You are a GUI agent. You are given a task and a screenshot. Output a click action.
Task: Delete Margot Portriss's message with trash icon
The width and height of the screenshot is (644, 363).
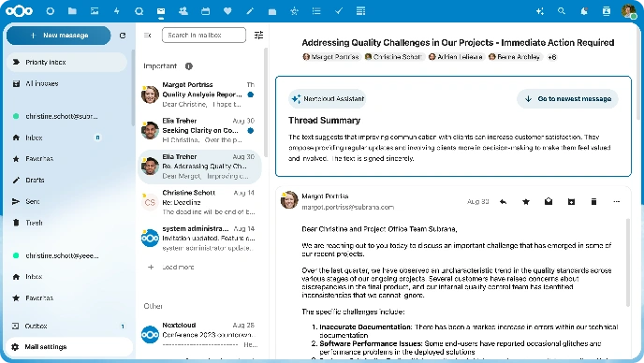pos(593,202)
